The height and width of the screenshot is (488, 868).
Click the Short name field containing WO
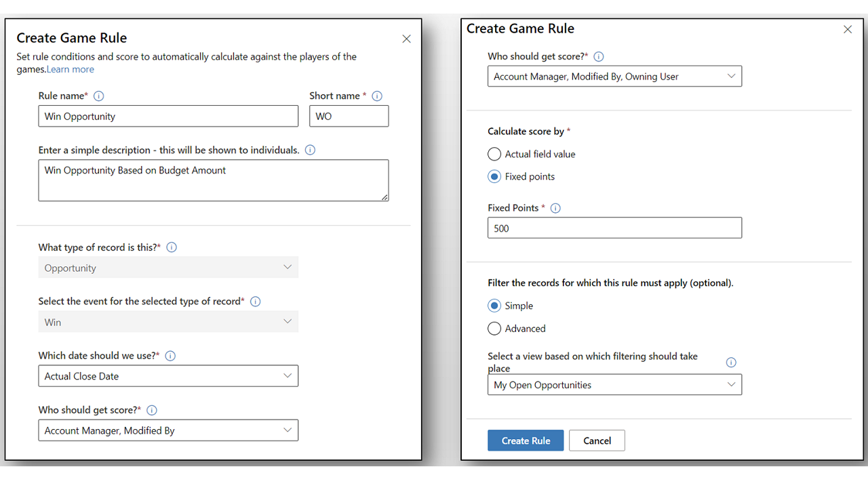tap(349, 116)
